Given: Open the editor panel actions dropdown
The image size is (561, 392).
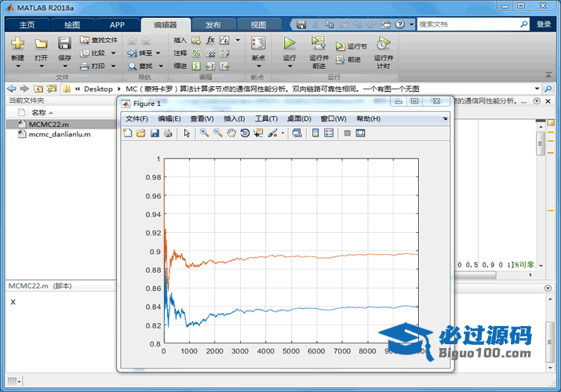Looking at the screenshot, I should pos(537,101).
